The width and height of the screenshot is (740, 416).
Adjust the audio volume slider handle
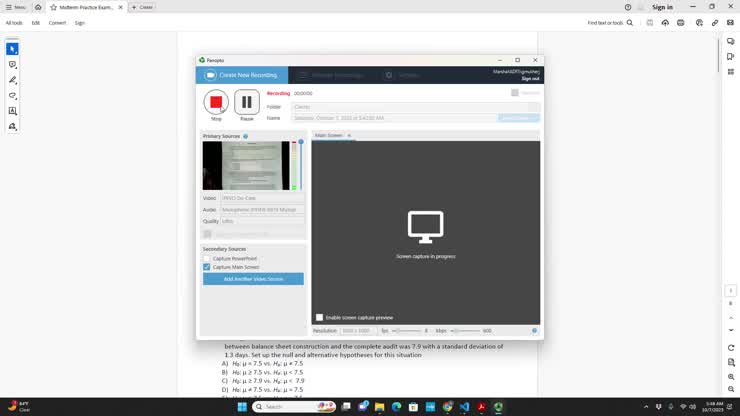click(301, 142)
